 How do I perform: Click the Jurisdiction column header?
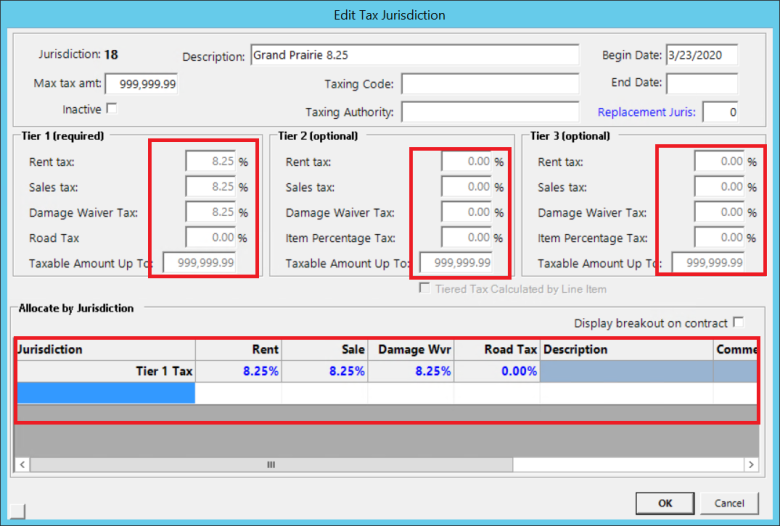pos(105,350)
